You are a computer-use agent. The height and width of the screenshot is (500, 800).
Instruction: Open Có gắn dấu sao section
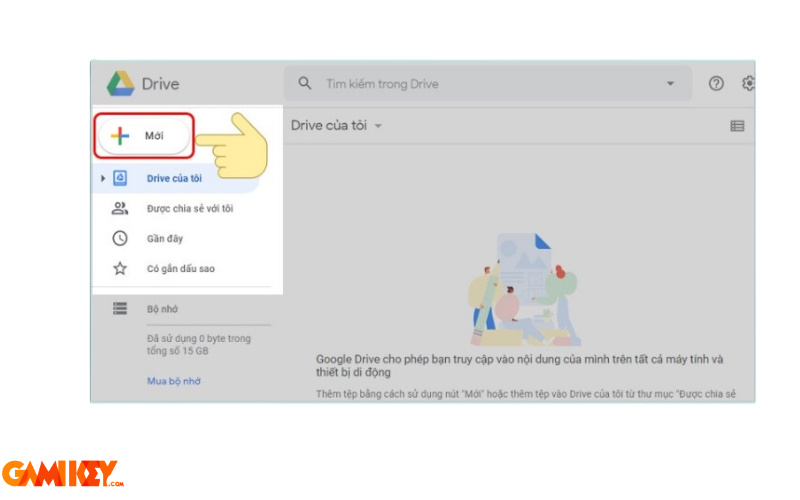click(181, 268)
